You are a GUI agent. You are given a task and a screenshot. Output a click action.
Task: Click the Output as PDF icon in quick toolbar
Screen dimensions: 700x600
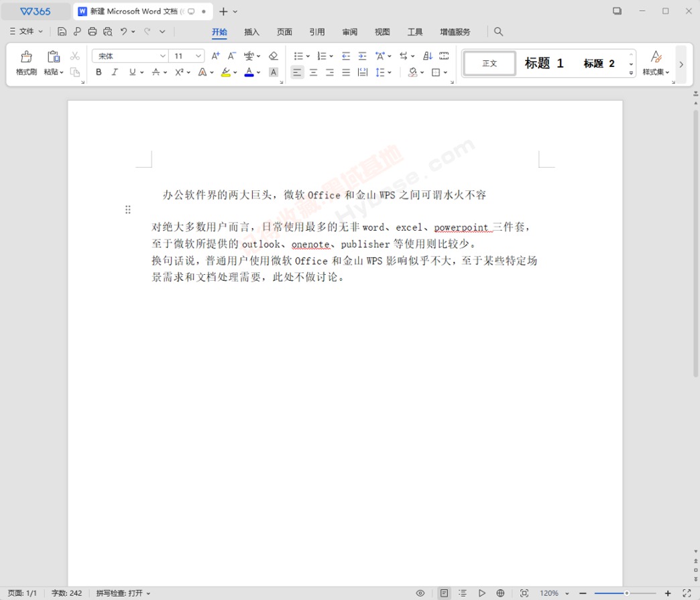point(77,32)
